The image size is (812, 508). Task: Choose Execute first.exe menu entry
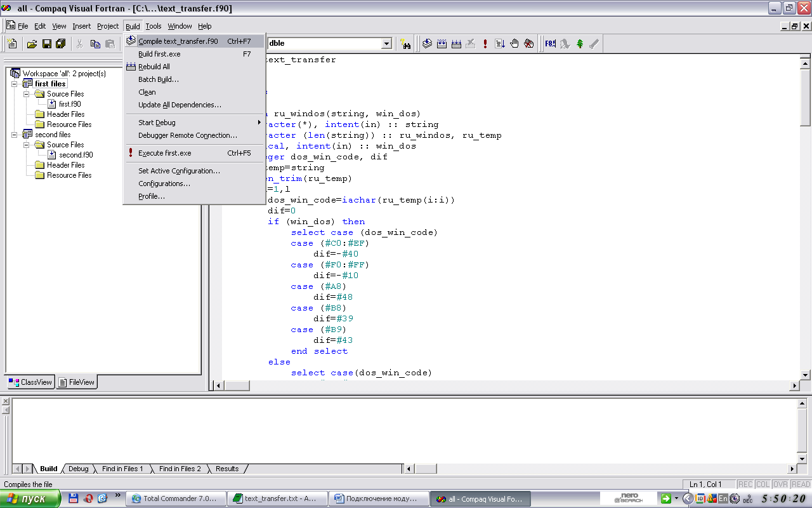click(194, 153)
